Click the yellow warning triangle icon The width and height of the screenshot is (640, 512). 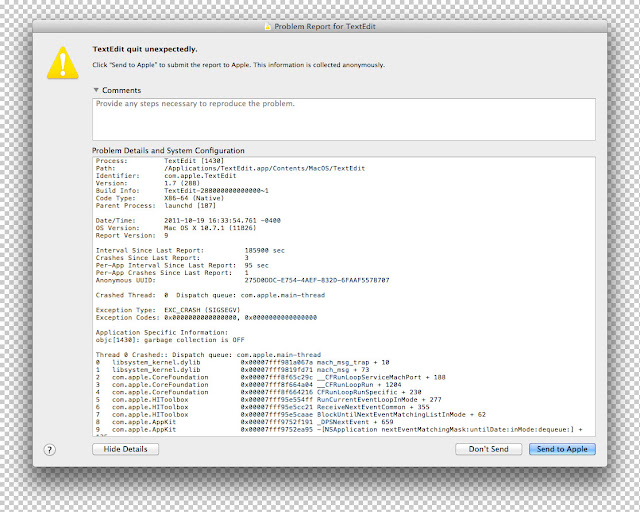pyautogui.click(x=62, y=62)
